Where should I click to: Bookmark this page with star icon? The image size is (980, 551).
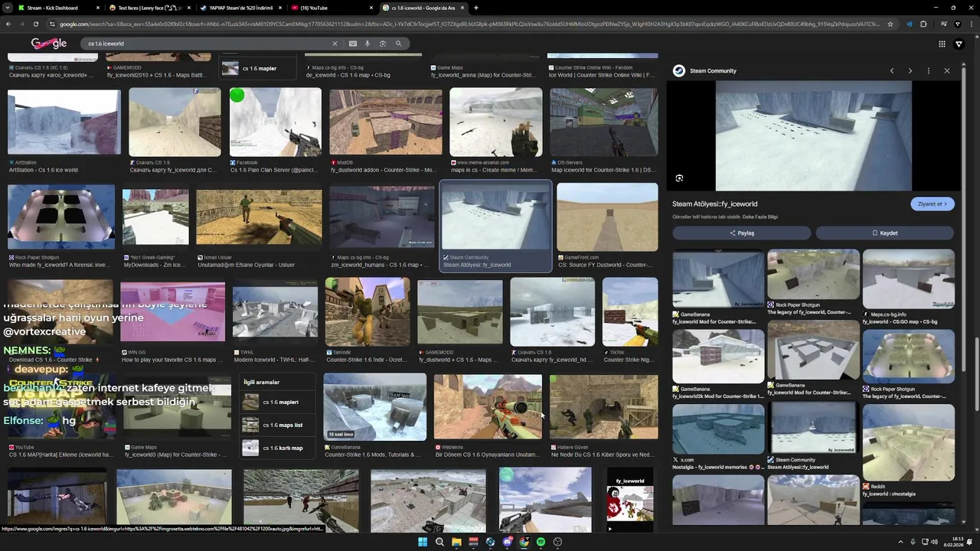pyautogui.click(x=890, y=24)
